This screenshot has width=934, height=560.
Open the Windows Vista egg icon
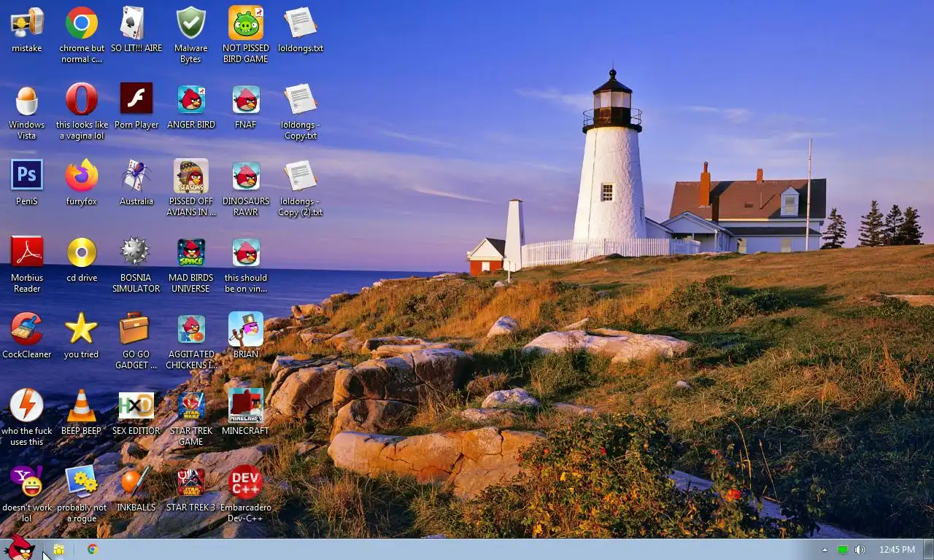pyautogui.click(x=27, y=111)
